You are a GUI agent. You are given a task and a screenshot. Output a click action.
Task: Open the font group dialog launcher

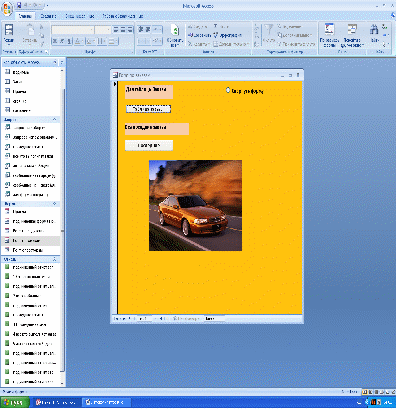(x=131, y=52)
